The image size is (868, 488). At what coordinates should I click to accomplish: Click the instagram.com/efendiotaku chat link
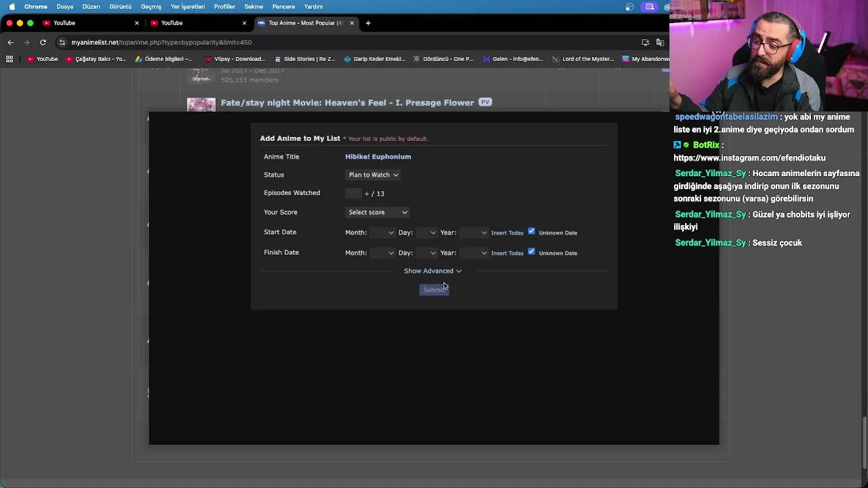pyautogui.click(x=749, y=158)
